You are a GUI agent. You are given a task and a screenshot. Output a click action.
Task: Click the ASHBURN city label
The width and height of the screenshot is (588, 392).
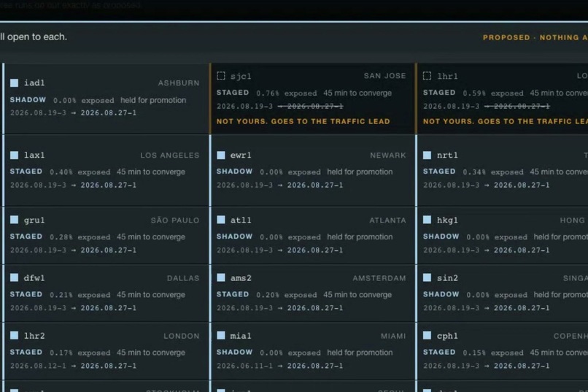click(x=179, y=83)
